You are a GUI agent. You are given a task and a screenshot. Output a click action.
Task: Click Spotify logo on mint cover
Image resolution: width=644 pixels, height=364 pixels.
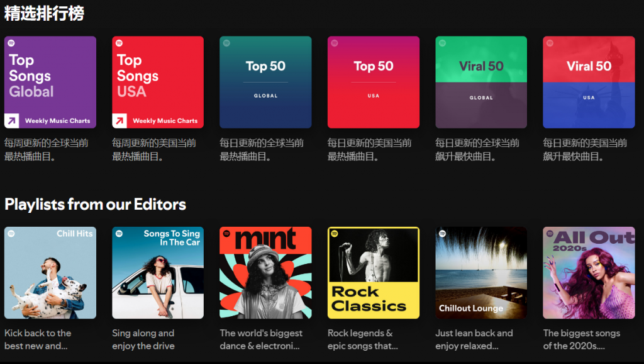pos(226,234)
